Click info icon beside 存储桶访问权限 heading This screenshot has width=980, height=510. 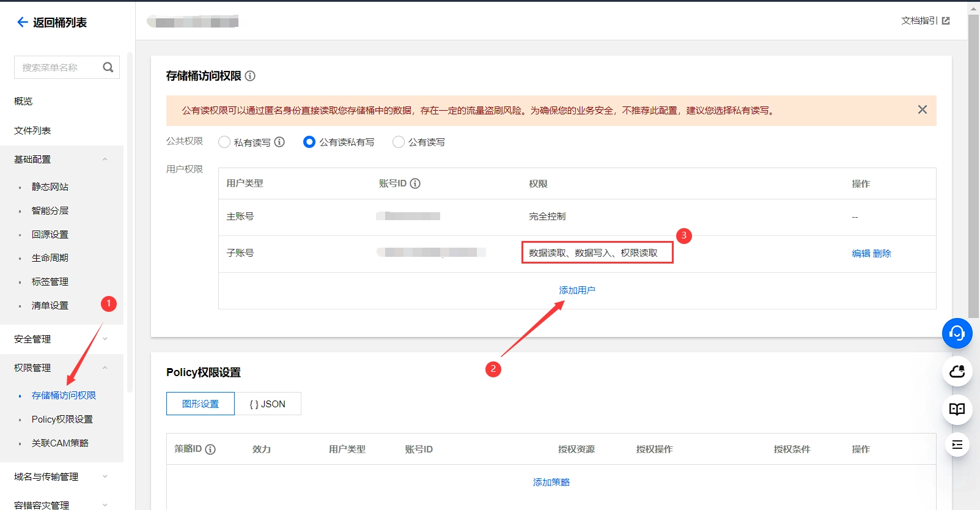[250, 76]
